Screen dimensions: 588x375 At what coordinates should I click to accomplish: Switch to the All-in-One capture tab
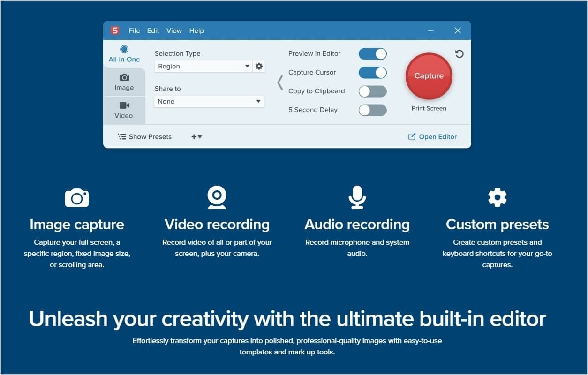coord(124,54)
